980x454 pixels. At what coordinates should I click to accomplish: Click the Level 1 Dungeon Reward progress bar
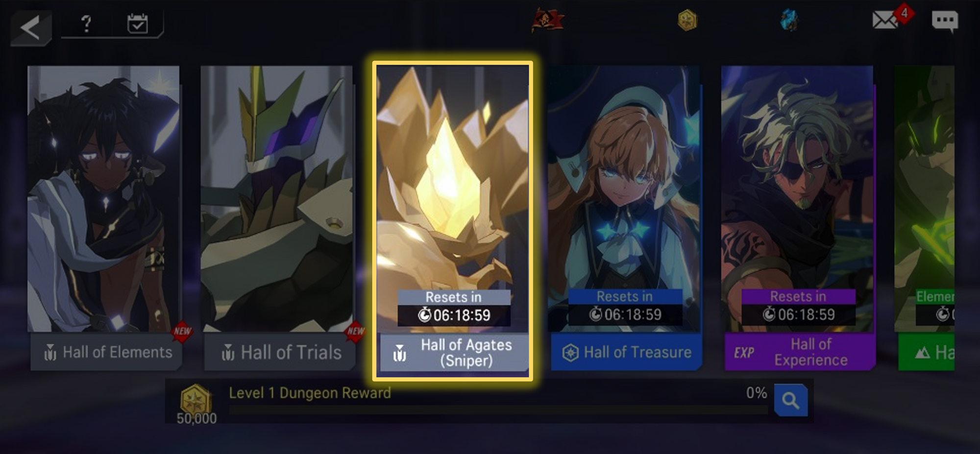point(498,410)
